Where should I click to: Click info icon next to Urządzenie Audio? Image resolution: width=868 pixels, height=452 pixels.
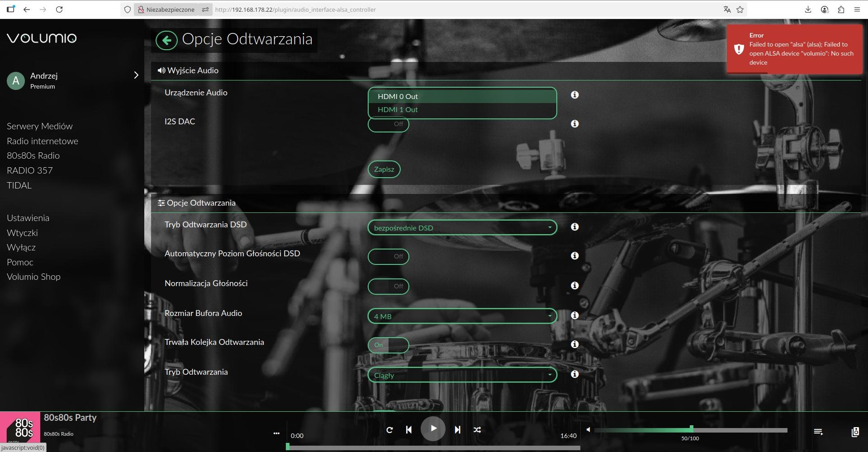click(574, 95)
